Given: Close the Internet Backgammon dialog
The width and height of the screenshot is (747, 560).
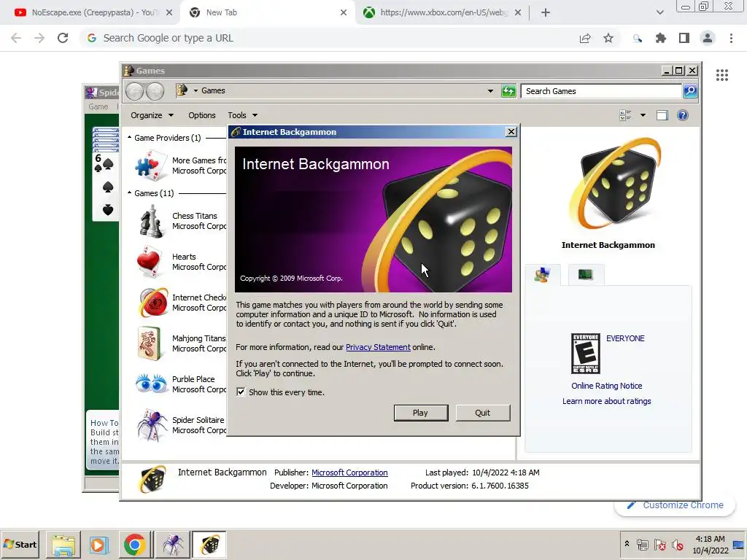Looking at the screenshot, I should (x=511, y=132).
